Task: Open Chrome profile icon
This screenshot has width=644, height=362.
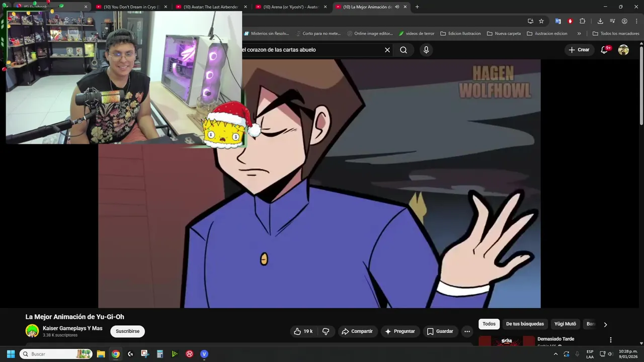Action: pos(624,21)
